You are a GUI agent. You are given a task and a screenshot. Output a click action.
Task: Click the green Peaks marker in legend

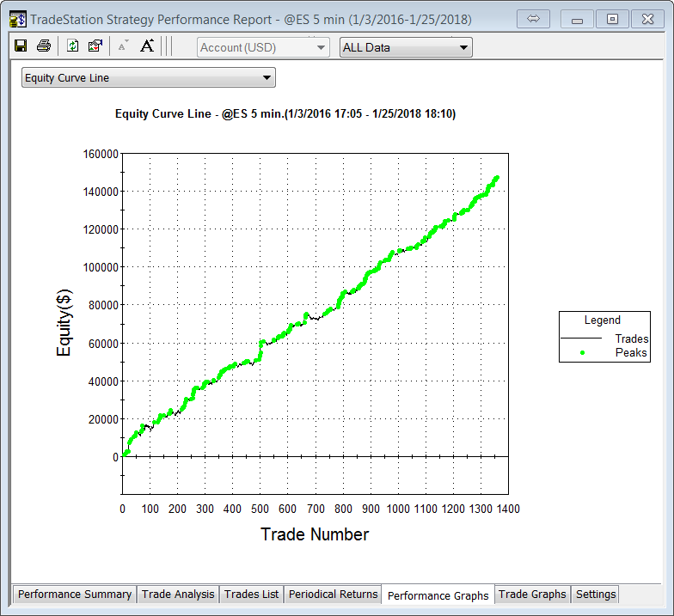pyautogui.click(x=582, y=352)
